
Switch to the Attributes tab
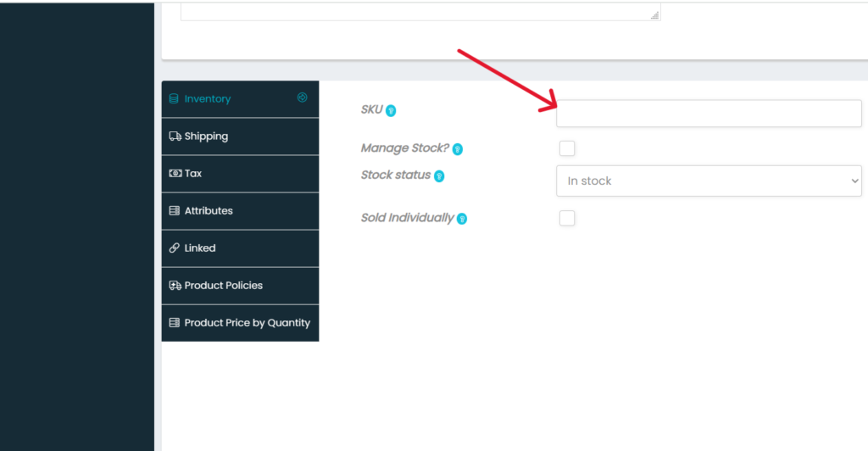[x=209, y=210]
